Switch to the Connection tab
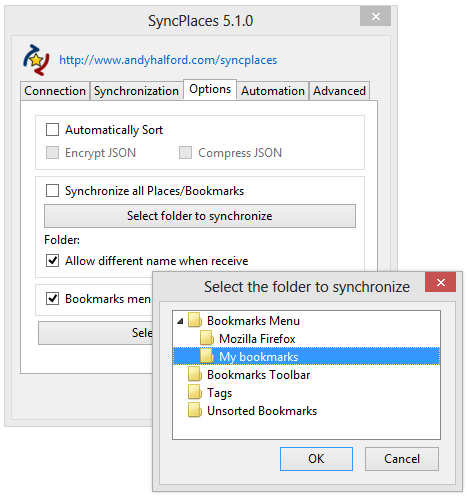Viewport: 467px width, 496px height. (55, 91)
